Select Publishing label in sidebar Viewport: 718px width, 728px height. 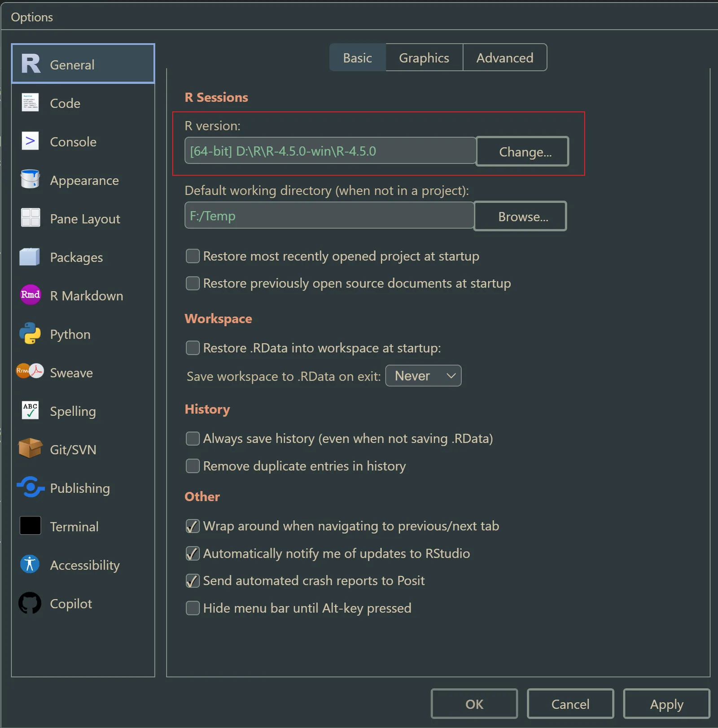point(80,488)
